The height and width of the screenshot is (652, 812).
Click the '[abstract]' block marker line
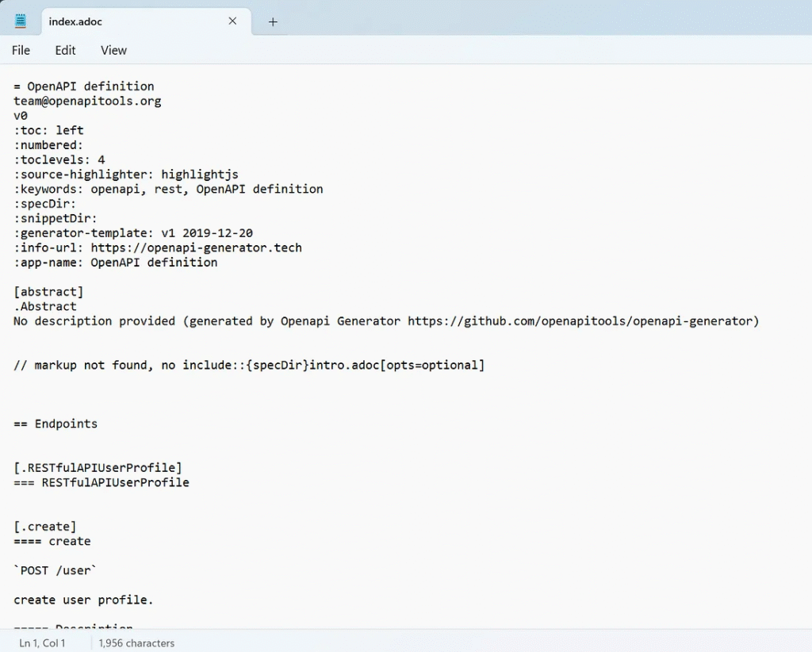point(48,292)
